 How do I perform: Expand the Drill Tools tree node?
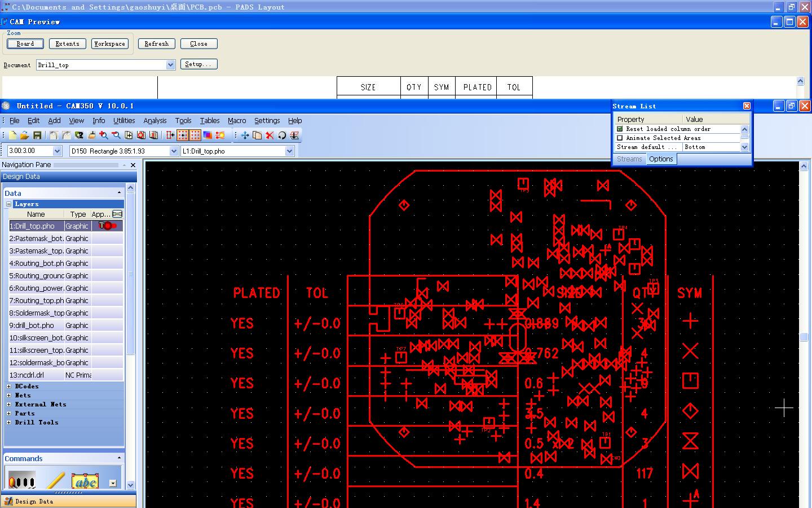pyautogui.click(x=9, y=423)
